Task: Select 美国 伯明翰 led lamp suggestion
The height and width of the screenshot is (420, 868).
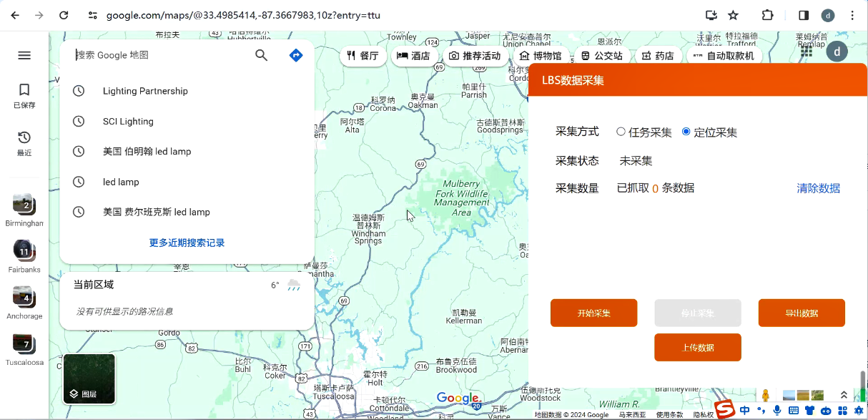Action: coord(187,152)
